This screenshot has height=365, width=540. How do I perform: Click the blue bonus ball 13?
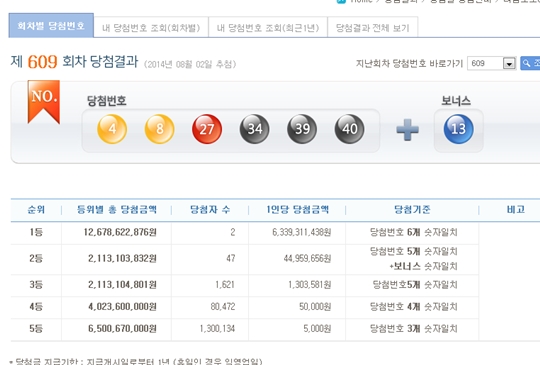click(x=458, y=129)
